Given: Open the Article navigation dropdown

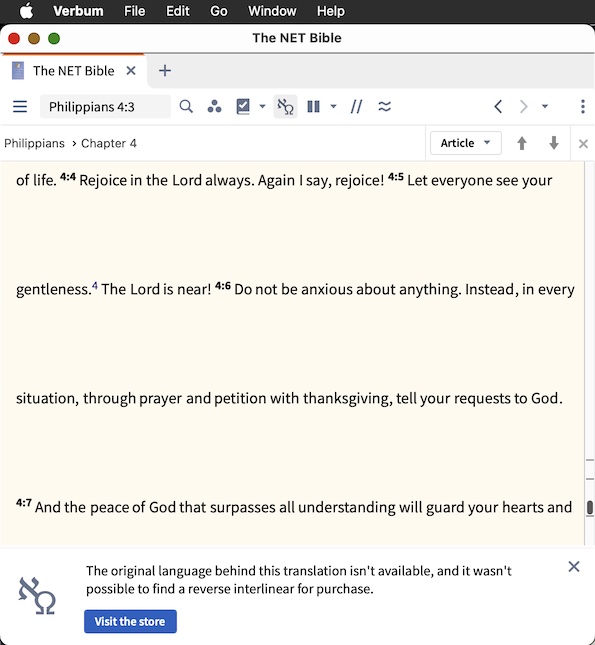Looking at the screenshot, I should (466, 143).
